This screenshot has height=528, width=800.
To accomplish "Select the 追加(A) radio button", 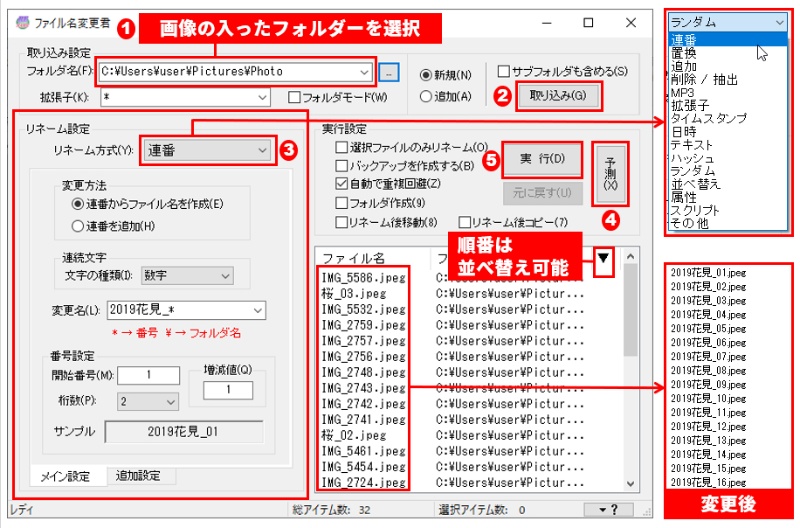I will (427, 96).
